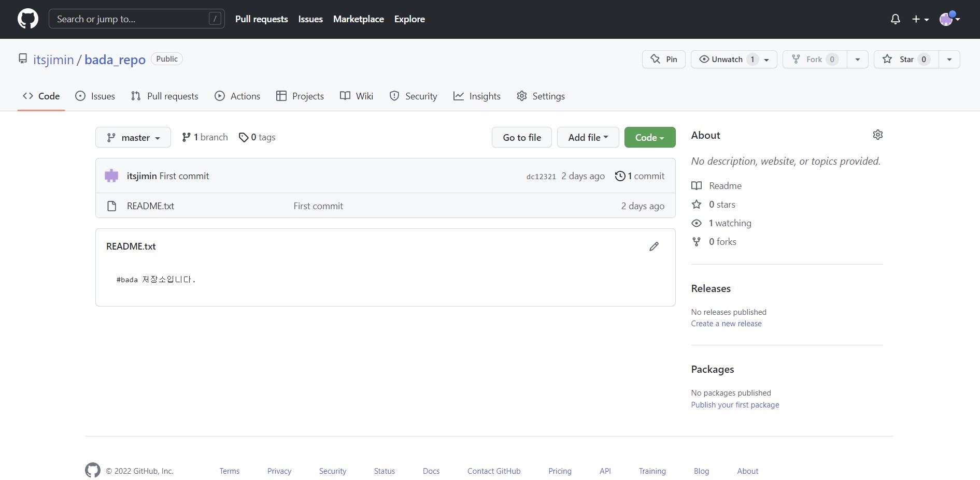The height and width of the screenshot is (480, 980).
Task: Star the bada_repo repository
Action: [x=905, y=59]
